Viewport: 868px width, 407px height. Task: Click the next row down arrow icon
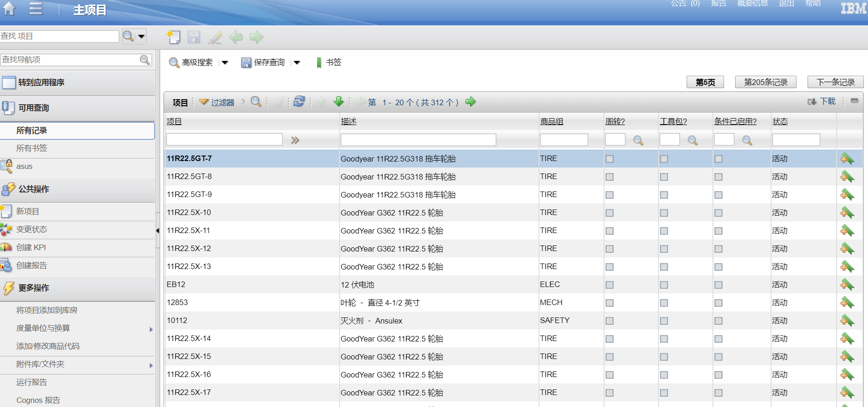click(x=339, y=102)
